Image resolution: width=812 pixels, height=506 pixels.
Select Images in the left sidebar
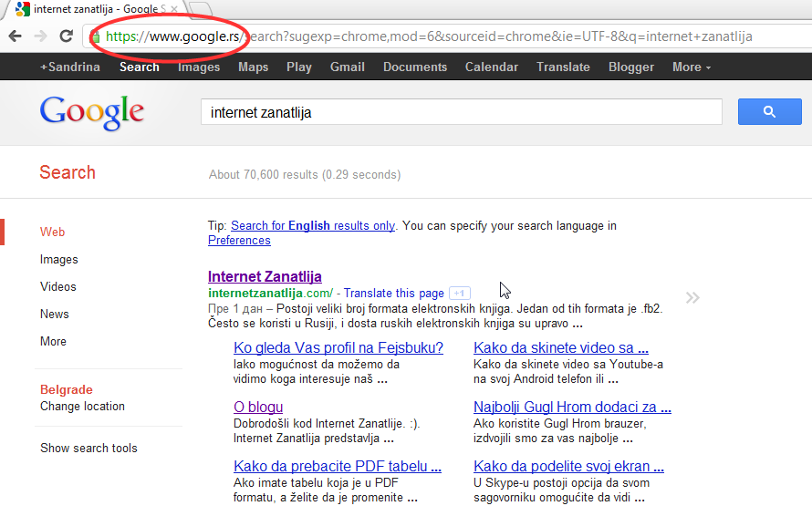(59, 260)
